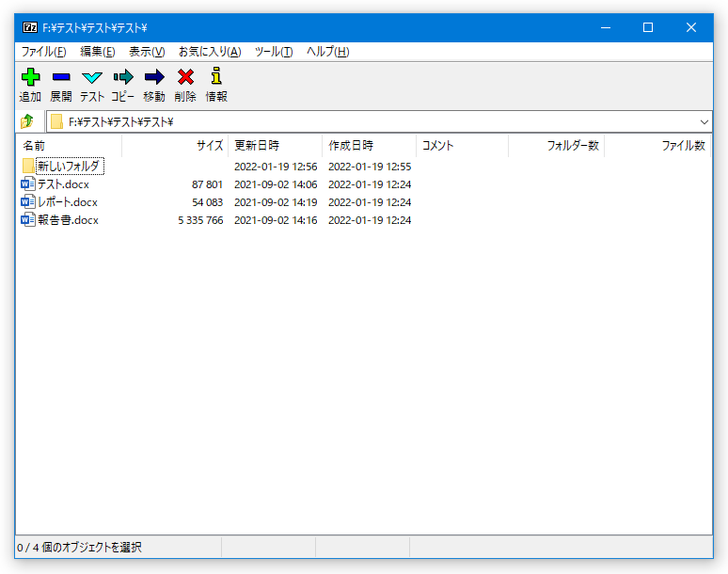Click the Extract (展開) toolbar icon
Viewport: 728px width, 574px height.
(x=61, y=77)
